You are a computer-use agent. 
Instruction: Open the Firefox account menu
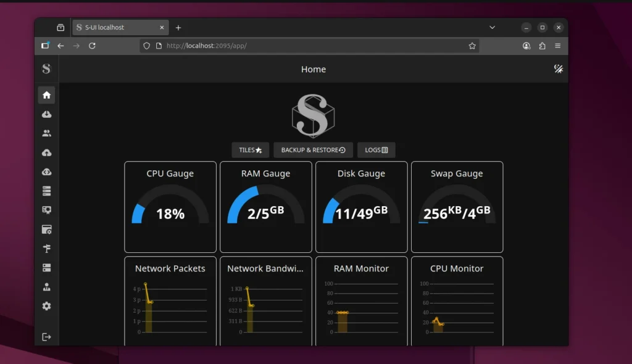coord(526,45)
